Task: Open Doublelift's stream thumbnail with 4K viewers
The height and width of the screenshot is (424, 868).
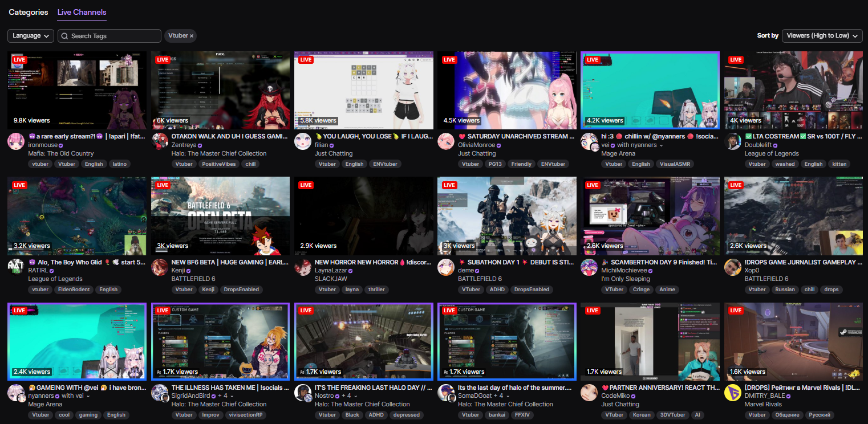Action: (x=793, y=91)
